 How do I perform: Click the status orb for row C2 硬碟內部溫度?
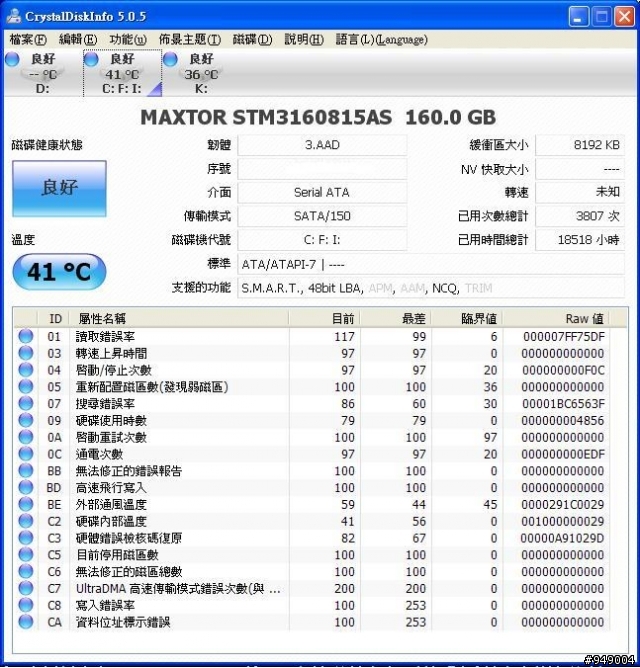pos(26,521)
